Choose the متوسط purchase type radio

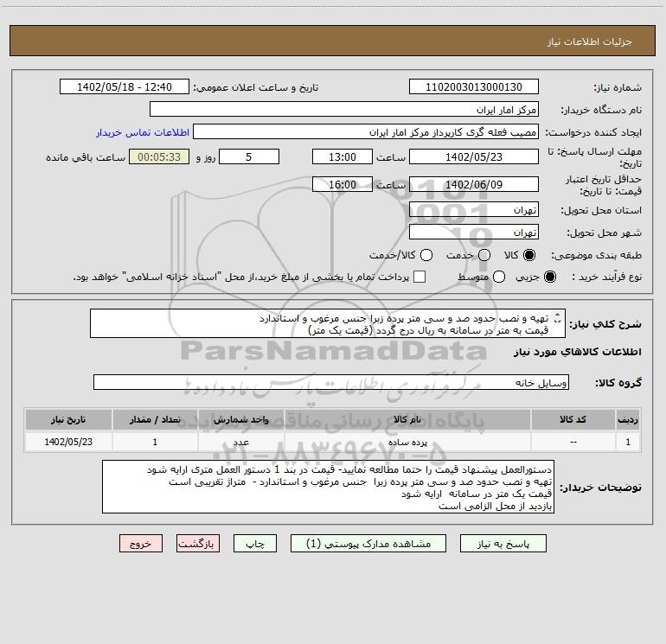[x=499, y=277]
